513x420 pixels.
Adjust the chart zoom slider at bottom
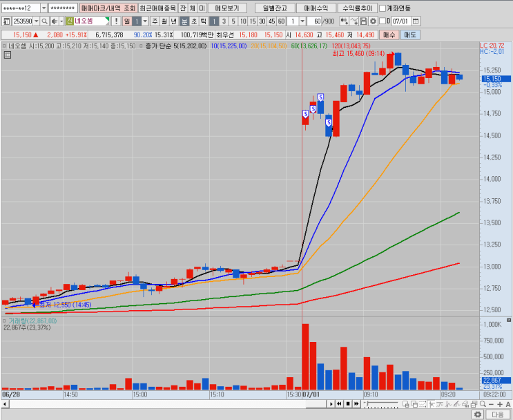tap(381, 404)
